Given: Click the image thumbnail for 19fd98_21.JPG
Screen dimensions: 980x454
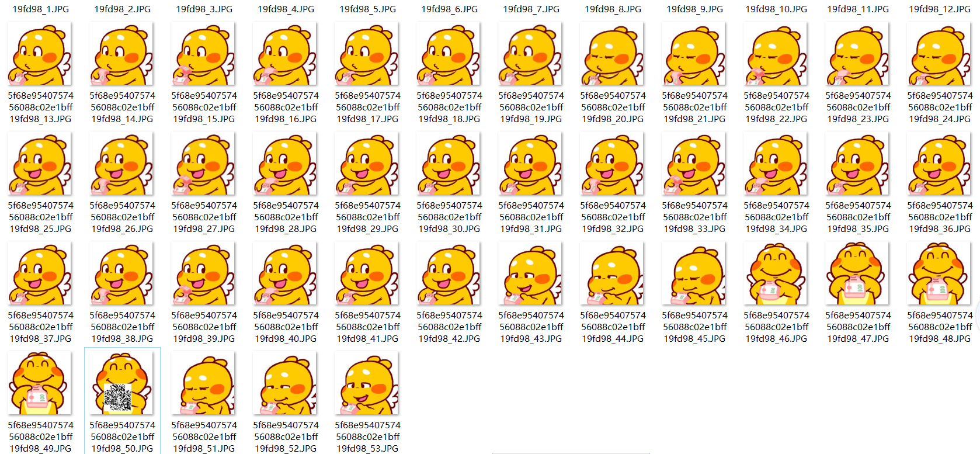Looking at the screenshot, I should 694,54.
